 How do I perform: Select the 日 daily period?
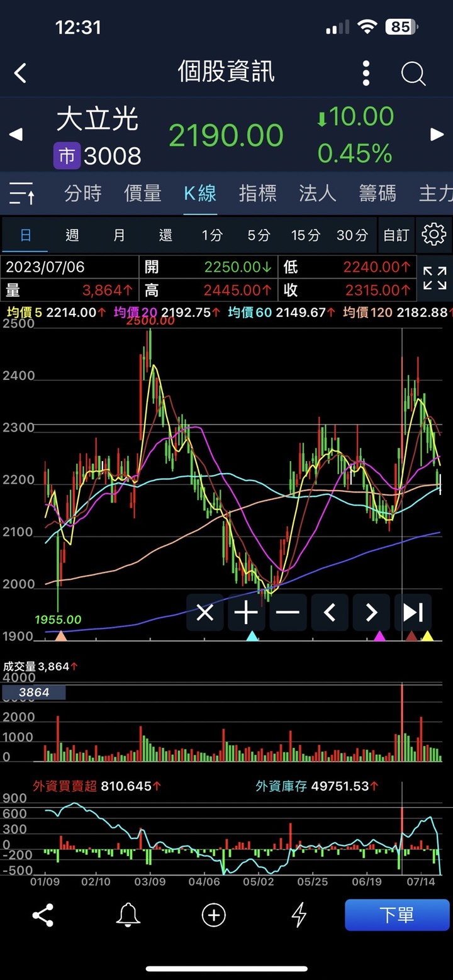click(26, 235)
